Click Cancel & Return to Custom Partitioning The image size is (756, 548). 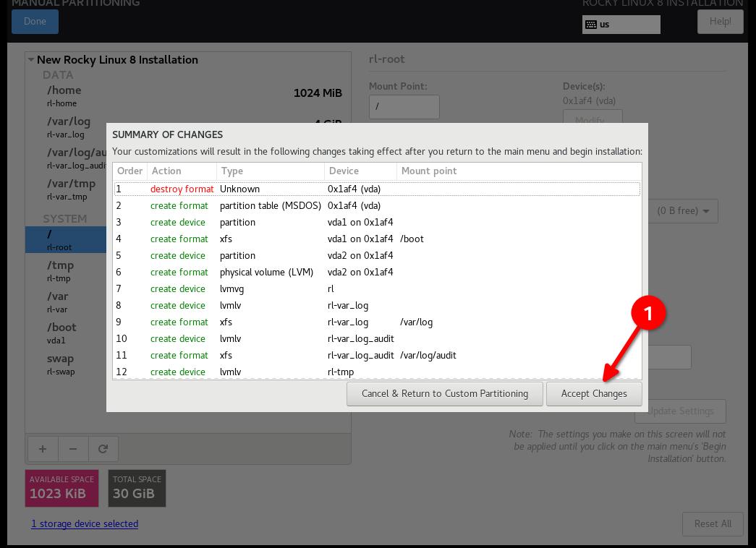coord(444,394)
